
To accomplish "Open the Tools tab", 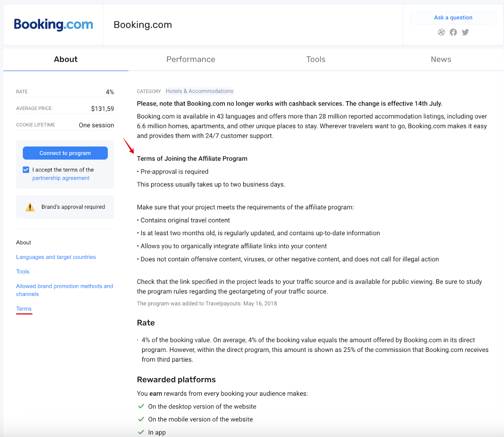I will click(x=316, y=59).
